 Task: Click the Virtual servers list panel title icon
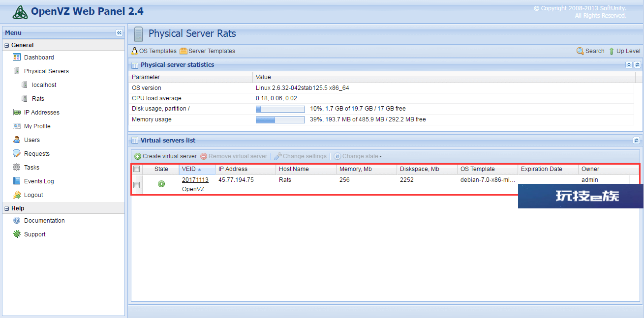click(135, 141)
